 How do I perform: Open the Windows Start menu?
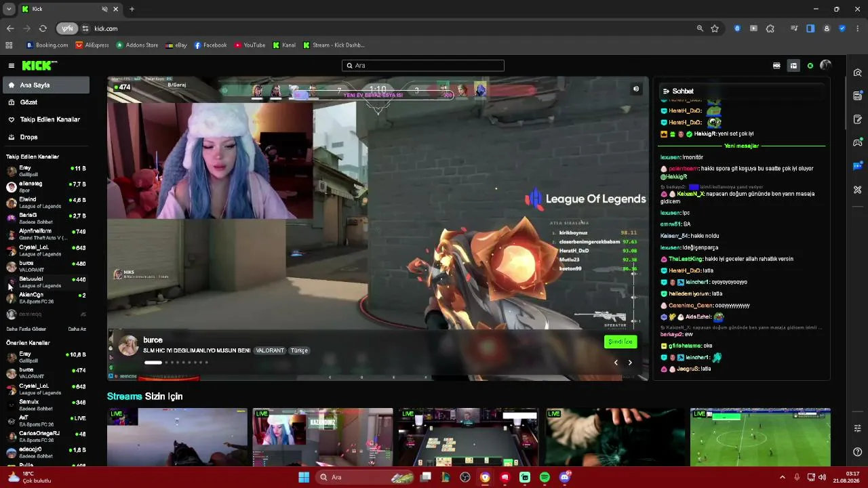click(304, 477)
